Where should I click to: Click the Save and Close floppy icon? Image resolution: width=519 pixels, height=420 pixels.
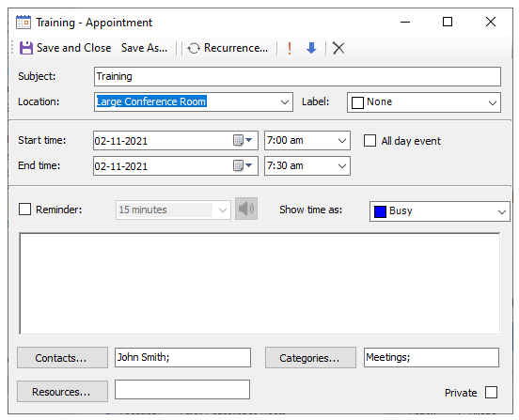pos(25,48)
